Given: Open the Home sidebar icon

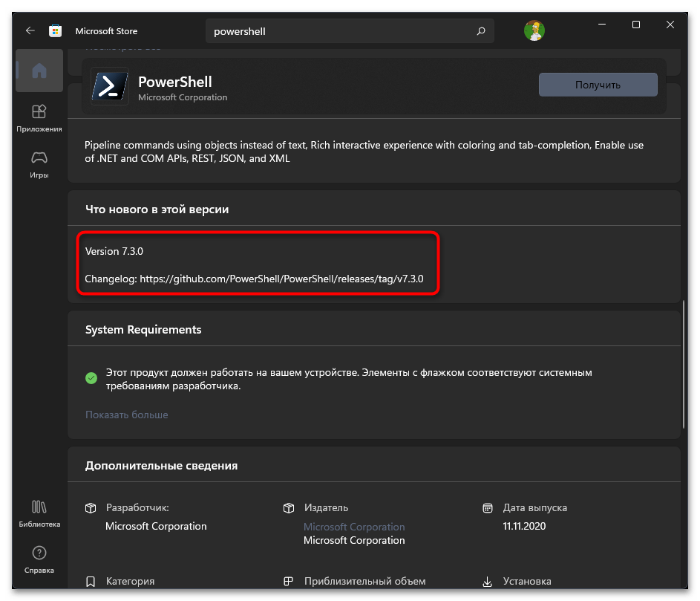Looking at the screenshot, I should [39, 71].
